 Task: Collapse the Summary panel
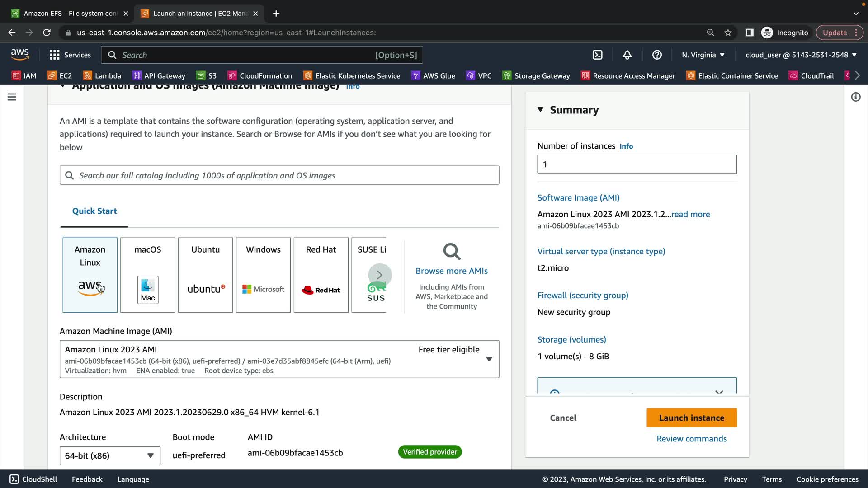[x=541, y=110]
